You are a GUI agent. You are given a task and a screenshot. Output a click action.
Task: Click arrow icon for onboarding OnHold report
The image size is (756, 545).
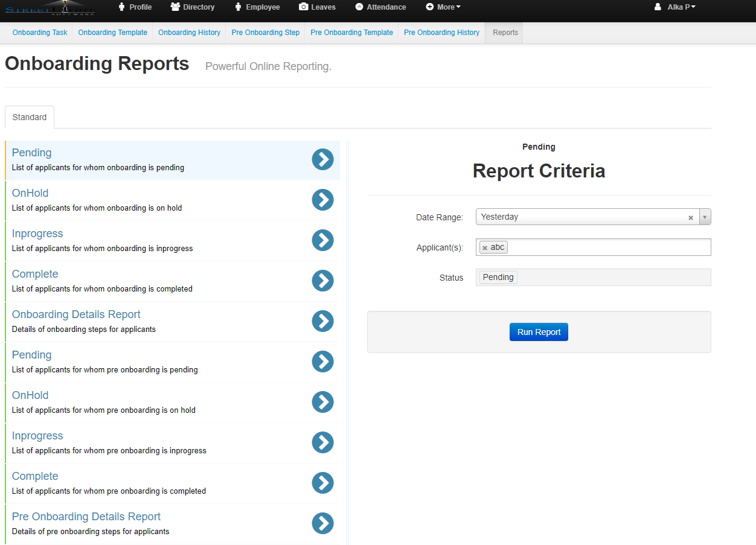point(322,200)
